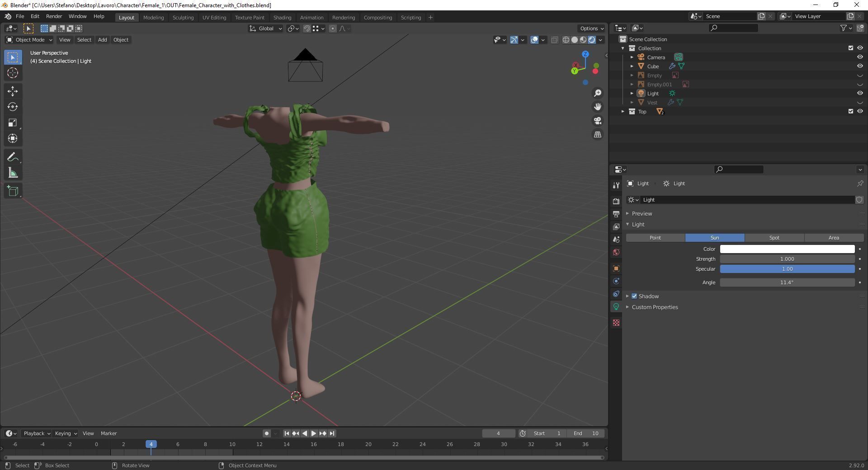Uncheck the Top collection checkbox

point(850,112)
